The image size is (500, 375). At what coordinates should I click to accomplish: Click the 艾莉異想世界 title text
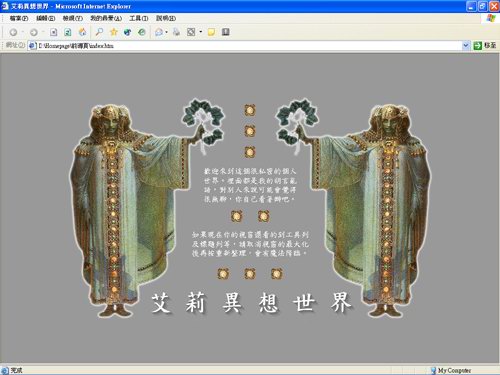click(251, 303)
